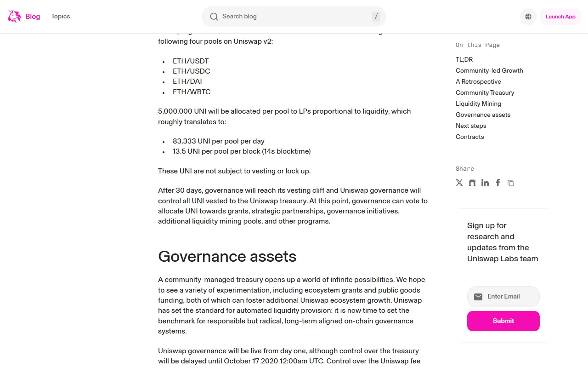Click the Uniswap unicorn logo
Screen dimensions: 588x368
pos(14,17)
